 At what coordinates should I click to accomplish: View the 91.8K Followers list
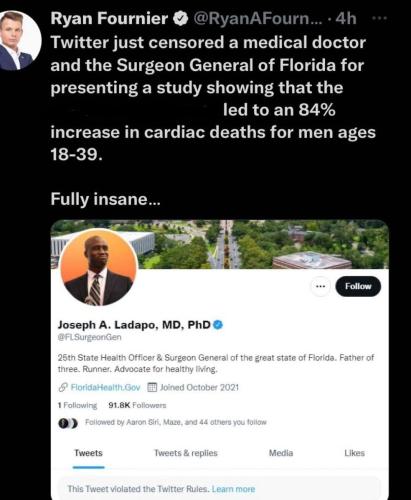point(137,405)
